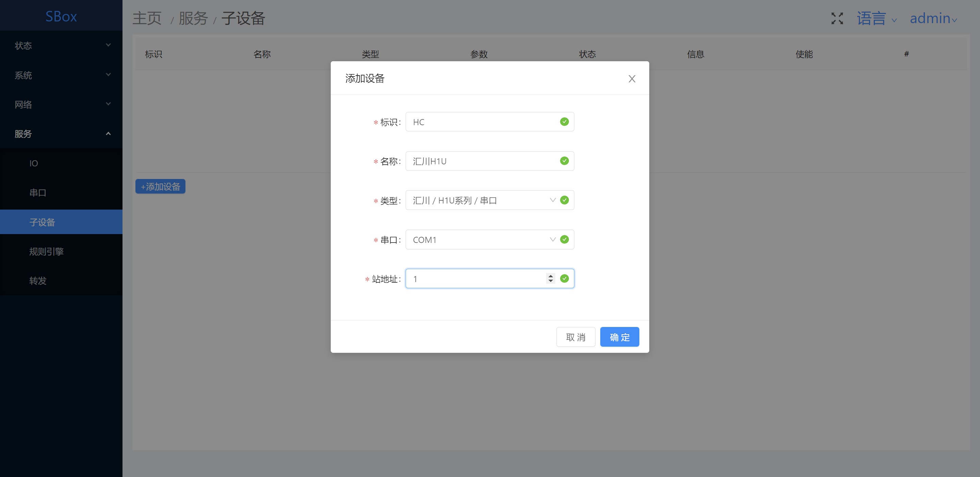Click green validation check in 串口 field
Image resolution: width=980 pixels, height=477 pixels.
564,240
